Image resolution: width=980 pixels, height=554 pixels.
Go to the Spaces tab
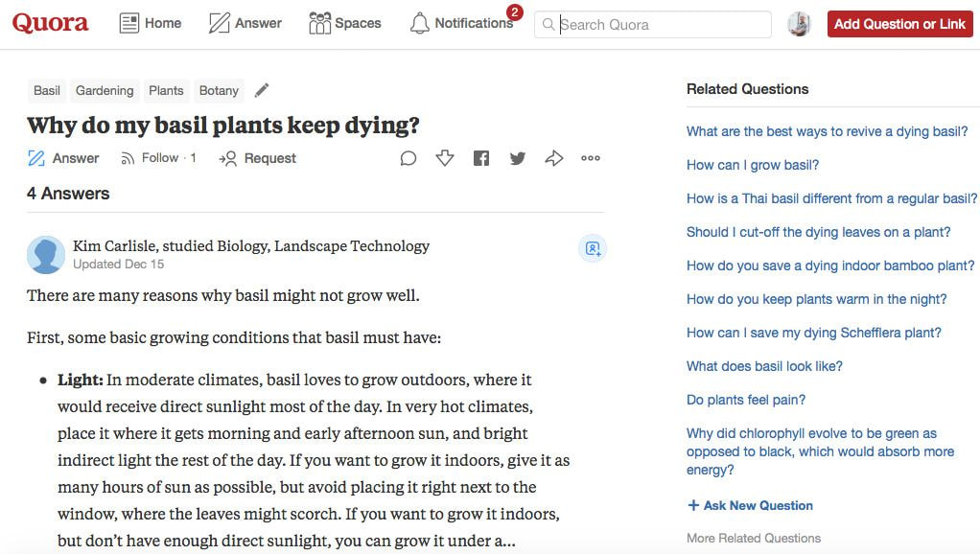click(x=344, y=23)
